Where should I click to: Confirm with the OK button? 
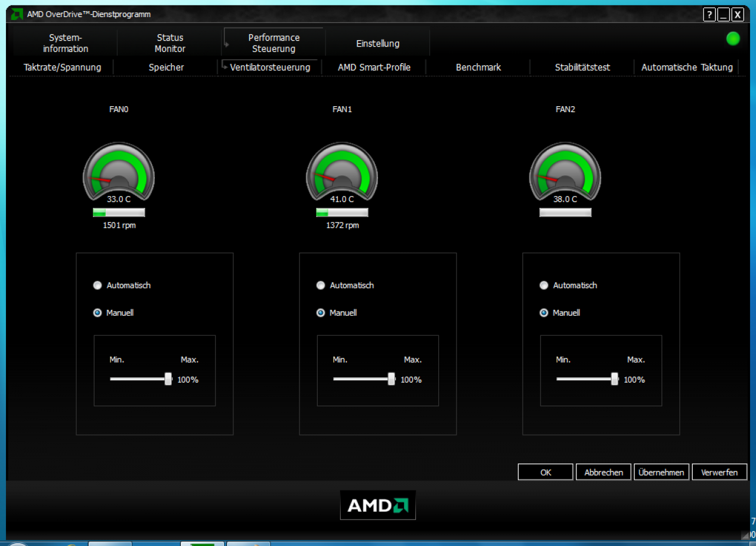coord(546,472)
